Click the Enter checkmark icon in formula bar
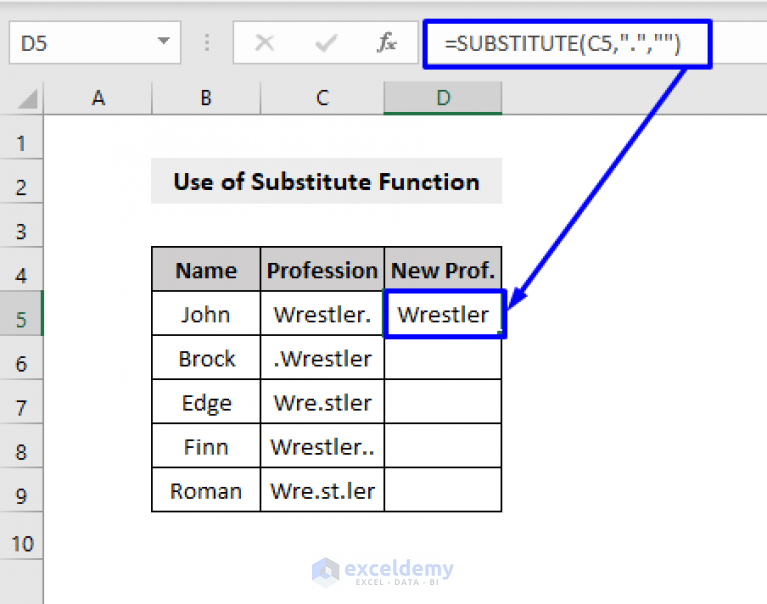This screenshot has width=767, height=604. (326, 43)
